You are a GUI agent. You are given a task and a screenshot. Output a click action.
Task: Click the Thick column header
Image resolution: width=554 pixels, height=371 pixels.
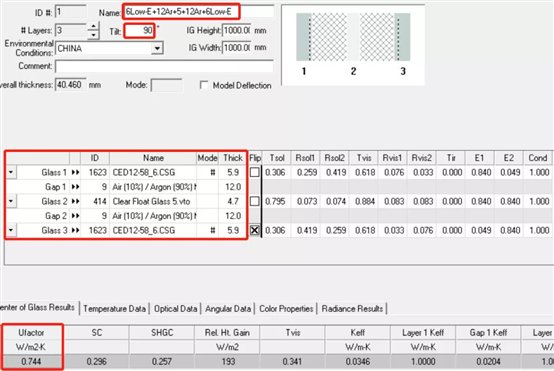[x=233, y=158]
